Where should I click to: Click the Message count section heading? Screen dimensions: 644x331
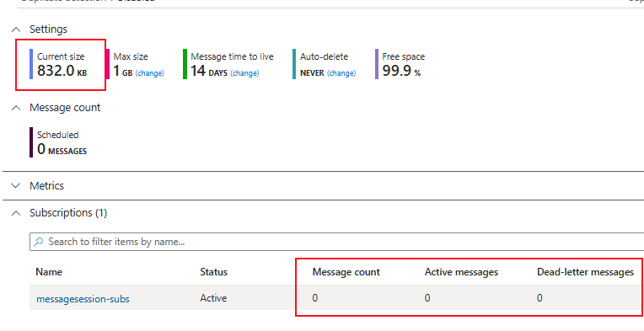(x=65, y=108)
